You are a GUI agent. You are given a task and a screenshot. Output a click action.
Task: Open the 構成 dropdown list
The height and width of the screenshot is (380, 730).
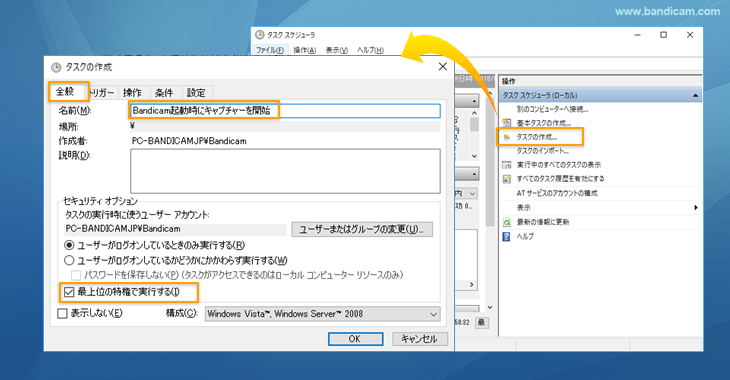coord(322,314)
